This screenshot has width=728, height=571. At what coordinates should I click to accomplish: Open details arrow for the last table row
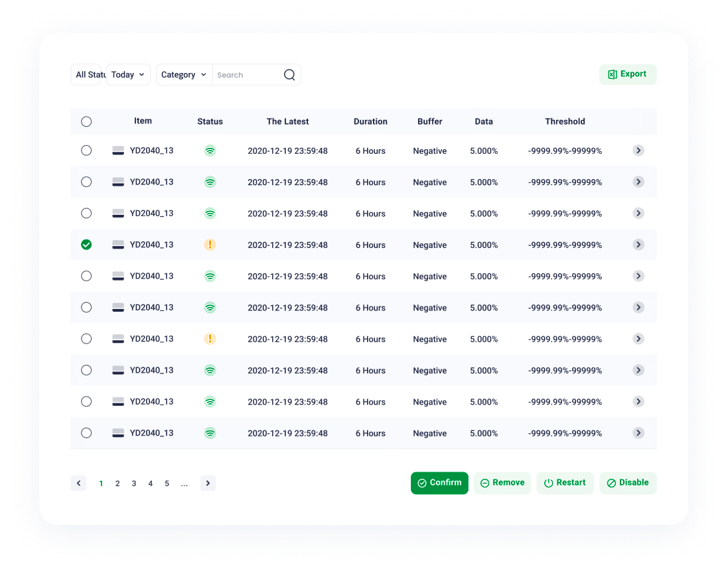[638, 433]
